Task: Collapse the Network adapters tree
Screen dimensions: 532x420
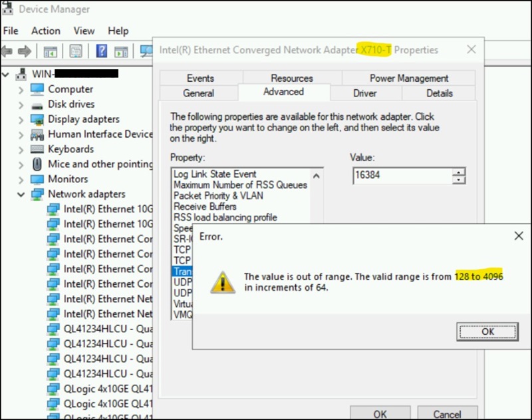Action: [x=20, y=194]
